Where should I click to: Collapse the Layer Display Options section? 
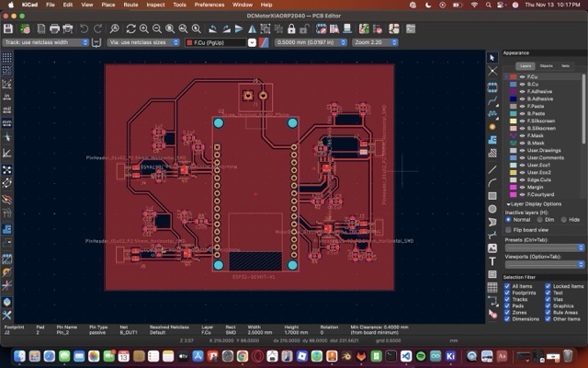coord(508,204)
